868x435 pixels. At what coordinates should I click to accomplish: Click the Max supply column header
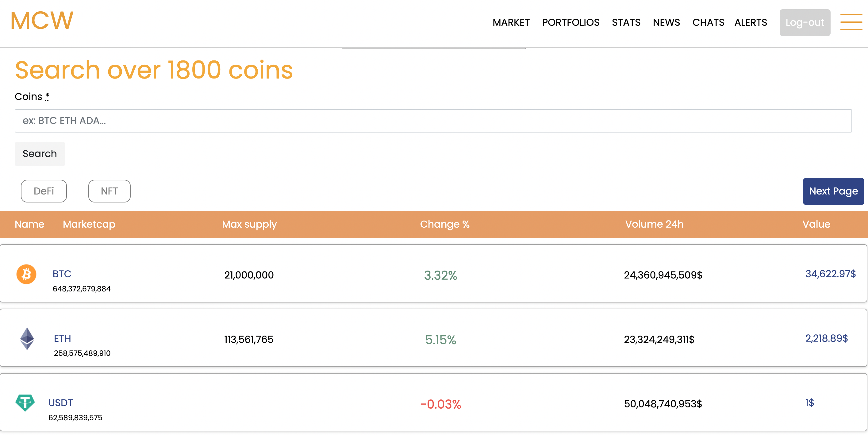point(249,225)
